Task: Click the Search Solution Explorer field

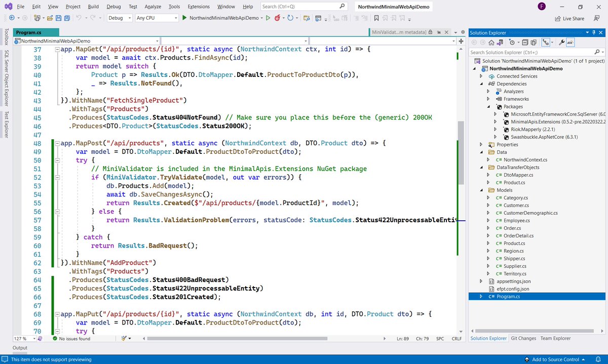Action: click(x=537, y=52)
